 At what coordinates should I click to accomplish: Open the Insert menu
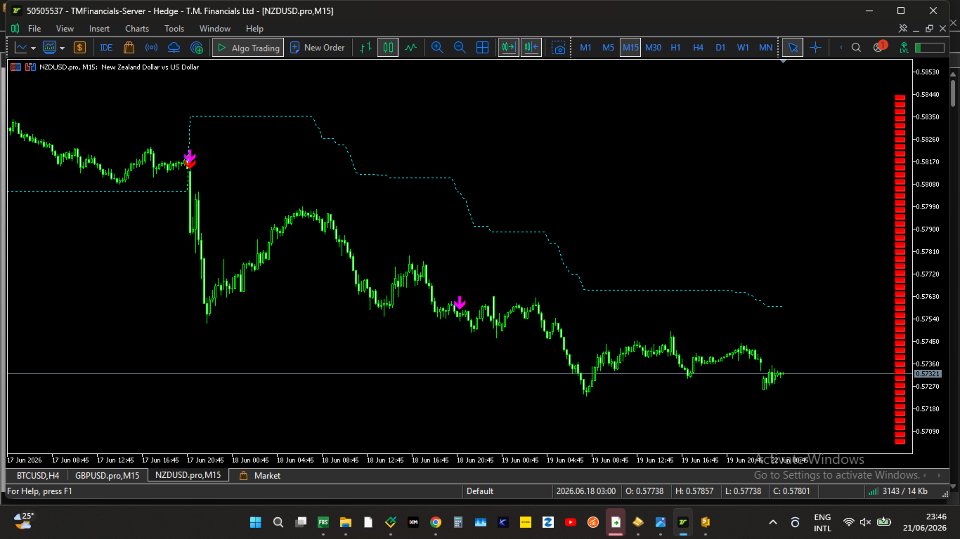click(x=99, y=28)
